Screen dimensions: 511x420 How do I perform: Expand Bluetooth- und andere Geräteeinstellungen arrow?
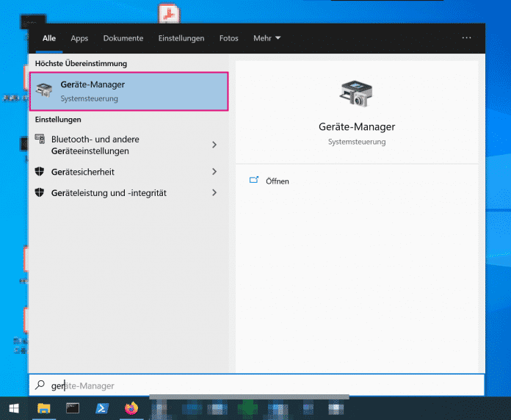[x=214, y=145]
